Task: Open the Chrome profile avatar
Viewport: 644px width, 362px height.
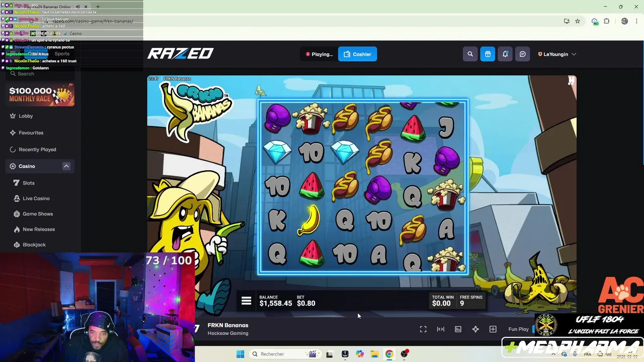Action: tap(624, 21)
